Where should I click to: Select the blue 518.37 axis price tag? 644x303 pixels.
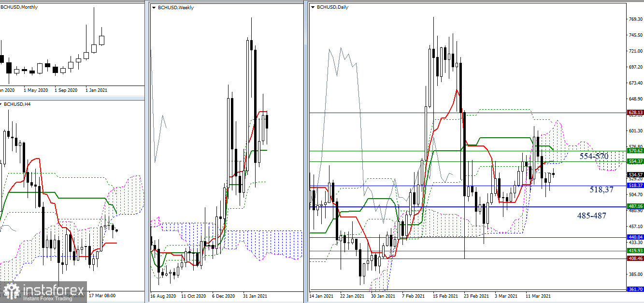[x=635, y=185]
